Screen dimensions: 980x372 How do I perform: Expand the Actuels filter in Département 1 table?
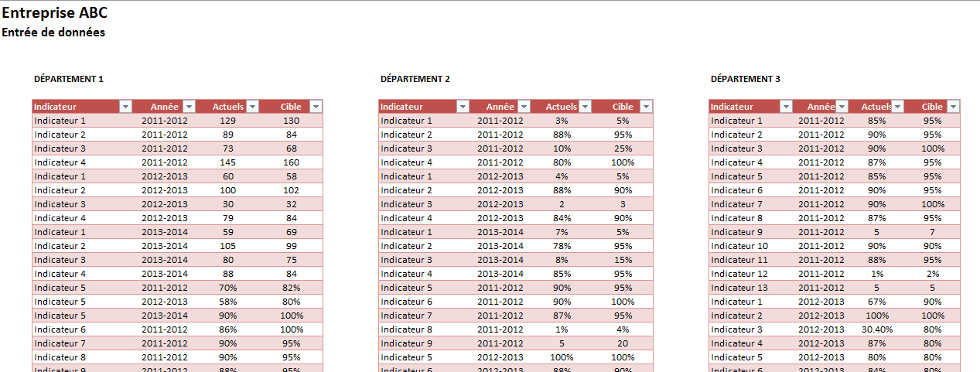click(x=251, y=107)
